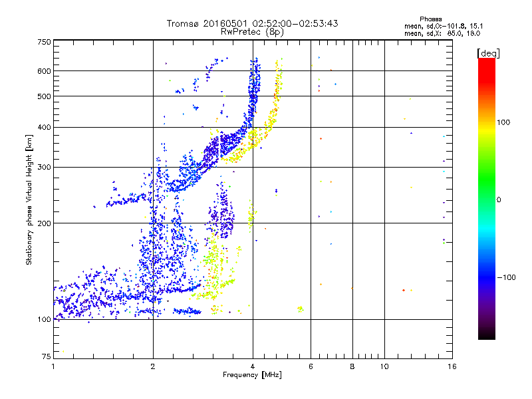Click the x-axis tick label '10'
The height and width of the screenshot is (399, 532).
[384, 366]
